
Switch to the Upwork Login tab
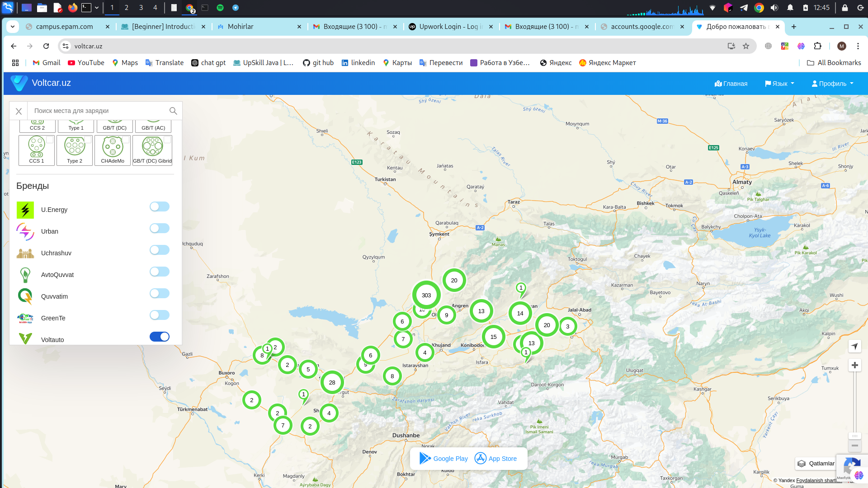click(x=451, y=27)
